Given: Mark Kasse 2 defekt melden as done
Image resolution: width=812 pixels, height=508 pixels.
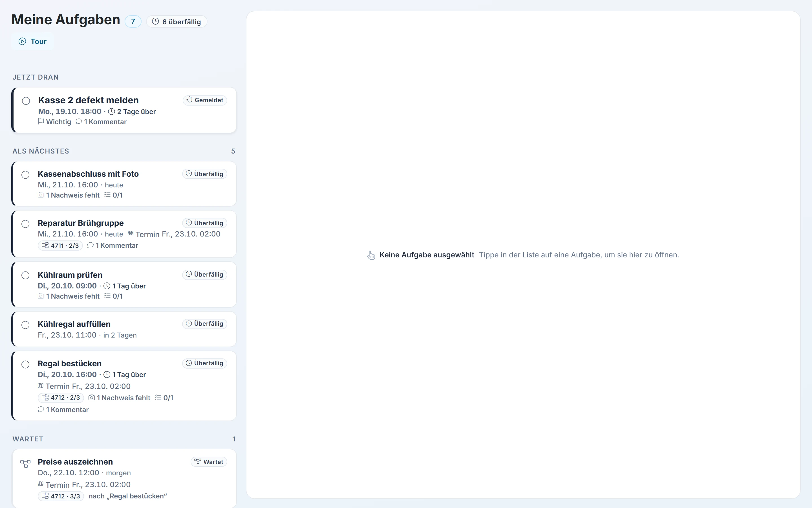Looking at the screenshot, I should tap(26, 101).
